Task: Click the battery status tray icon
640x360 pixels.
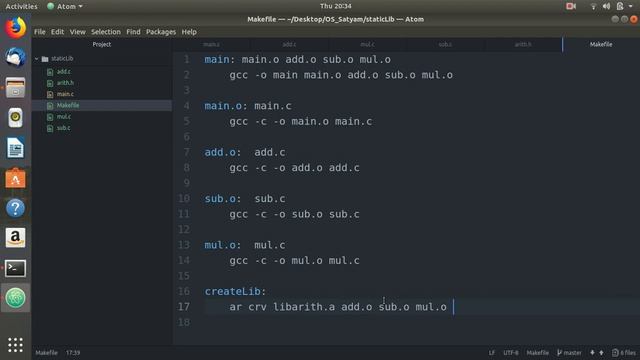Action: click(620, 6)
